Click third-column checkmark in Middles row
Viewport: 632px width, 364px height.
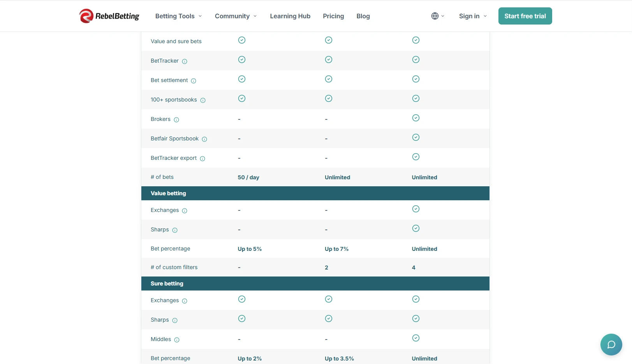click(416, 338)
